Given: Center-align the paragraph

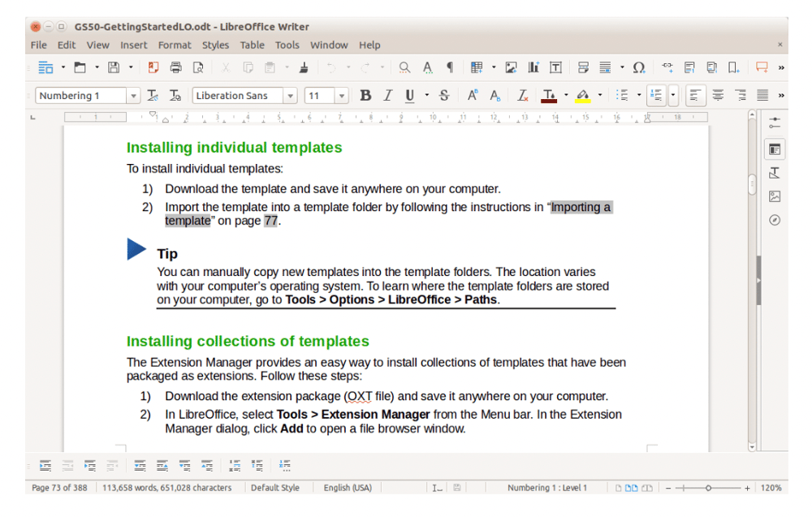Looking at the screenshot, I should tap(718, 95).
